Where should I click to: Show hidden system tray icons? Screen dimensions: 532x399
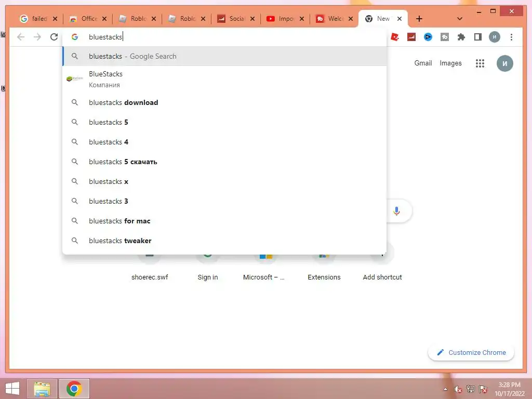[445, 389]
